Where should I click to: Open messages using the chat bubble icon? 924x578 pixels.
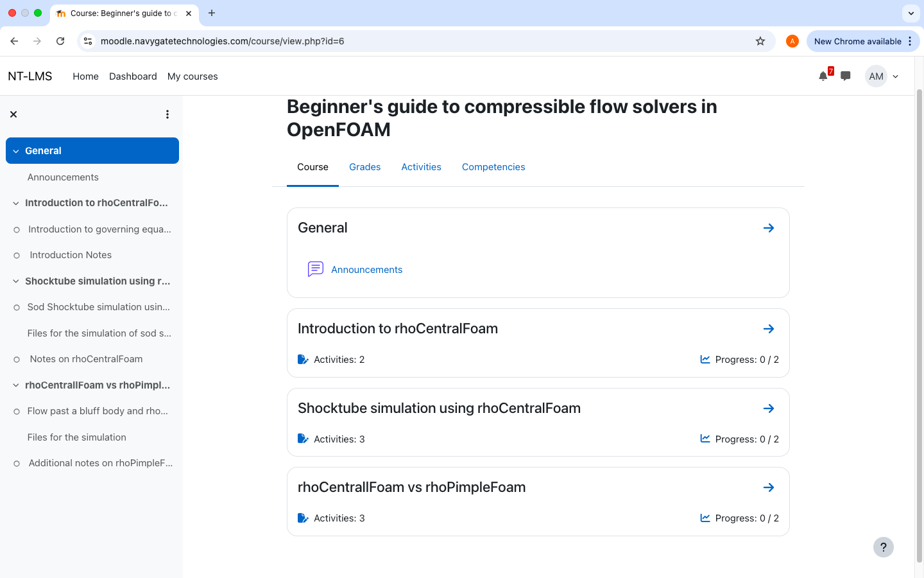click(x=845, y=76)
